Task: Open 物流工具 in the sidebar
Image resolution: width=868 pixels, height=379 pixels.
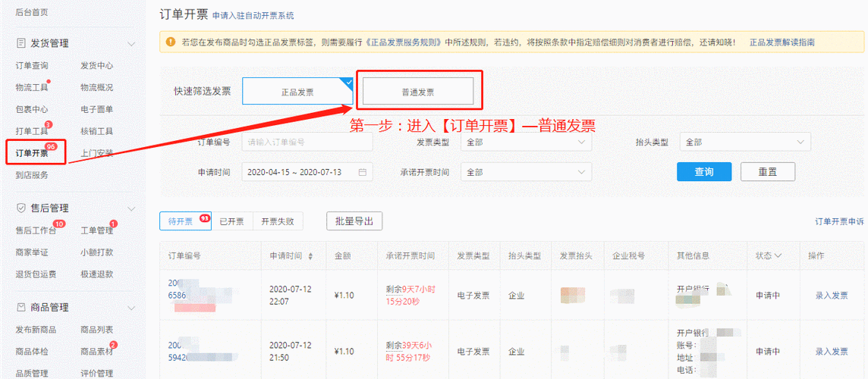Action: 32,87
